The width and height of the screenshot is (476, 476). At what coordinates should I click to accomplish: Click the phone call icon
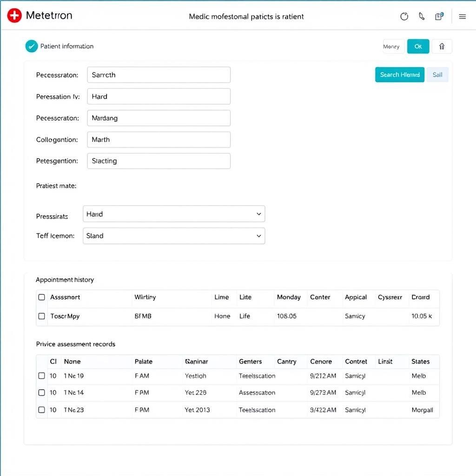[x=422, y=17]
